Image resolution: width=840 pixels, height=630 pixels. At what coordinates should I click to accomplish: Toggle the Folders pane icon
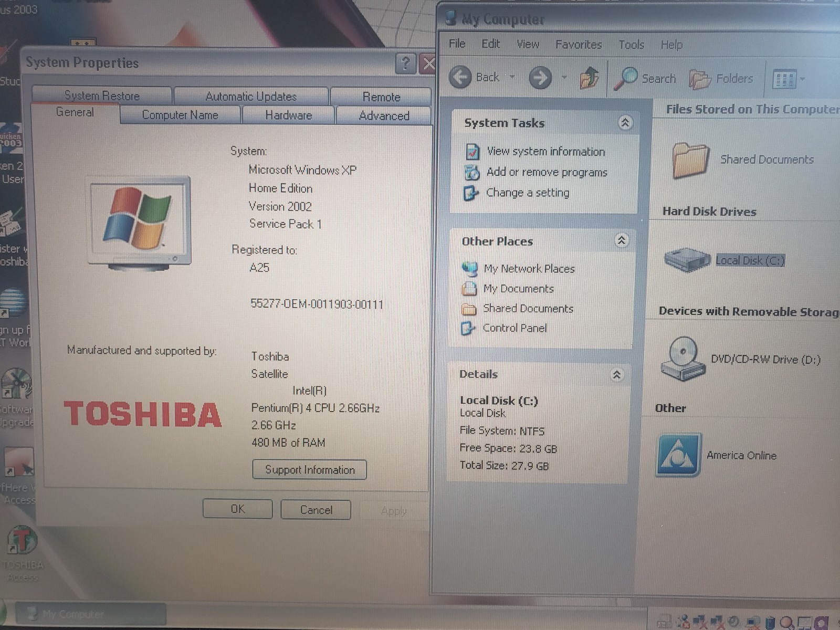[699, 79]
